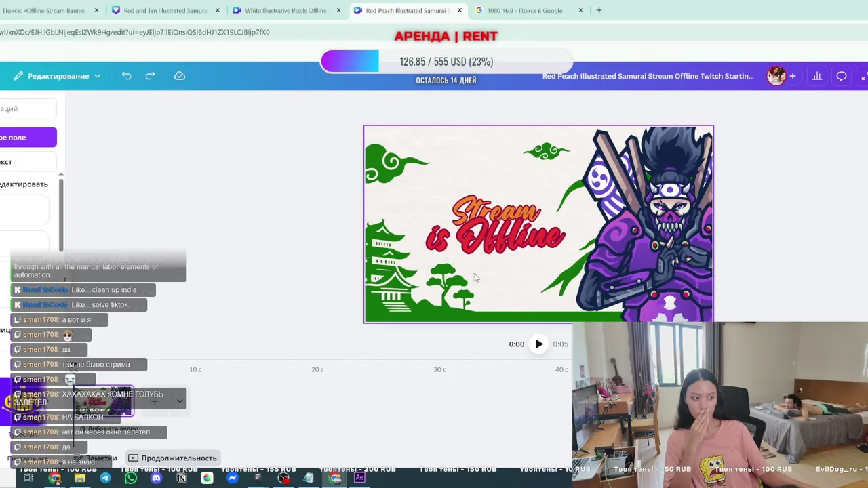Close the Red and Tan Illustrated Samurai tab
The height and width of the screenshot is (488, 868).
coord(218,11)
